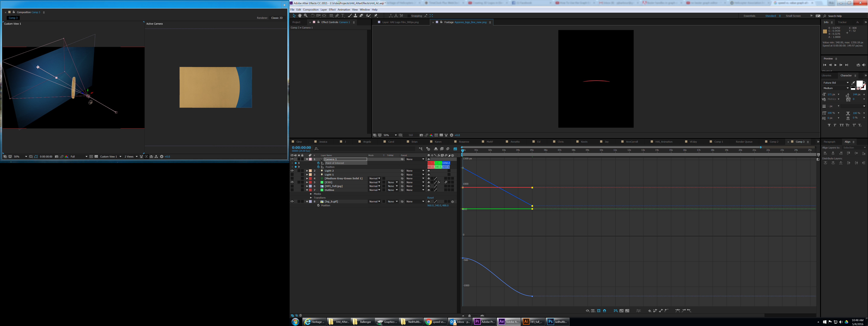Fit selection to view in graph editor
This screenshot has width=868, height=326.
[621, 311]
